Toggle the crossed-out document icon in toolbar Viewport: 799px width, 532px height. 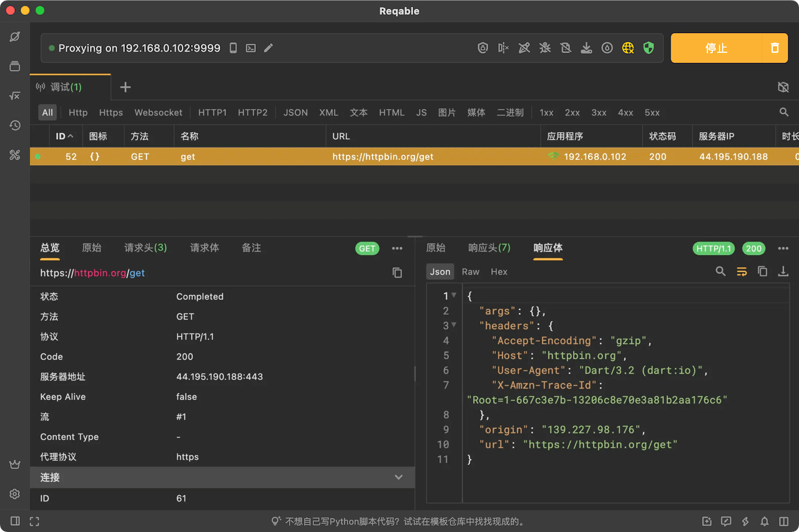pos(566,48)
